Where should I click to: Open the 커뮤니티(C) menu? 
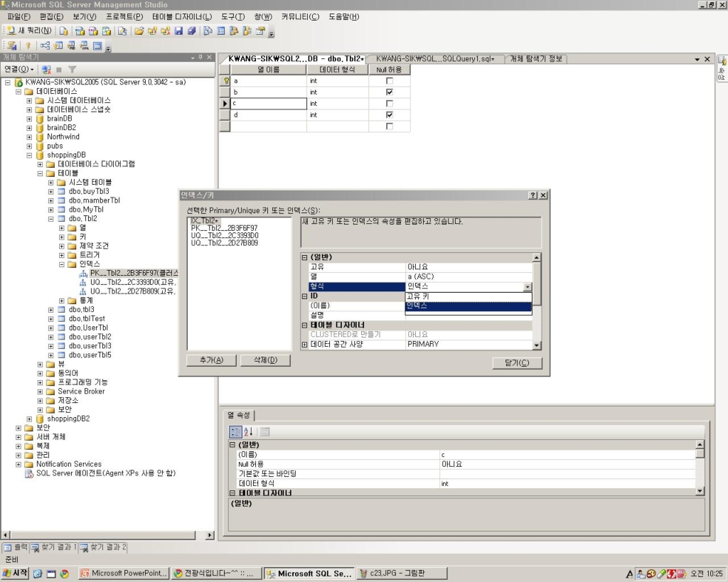tap(300, 17)
